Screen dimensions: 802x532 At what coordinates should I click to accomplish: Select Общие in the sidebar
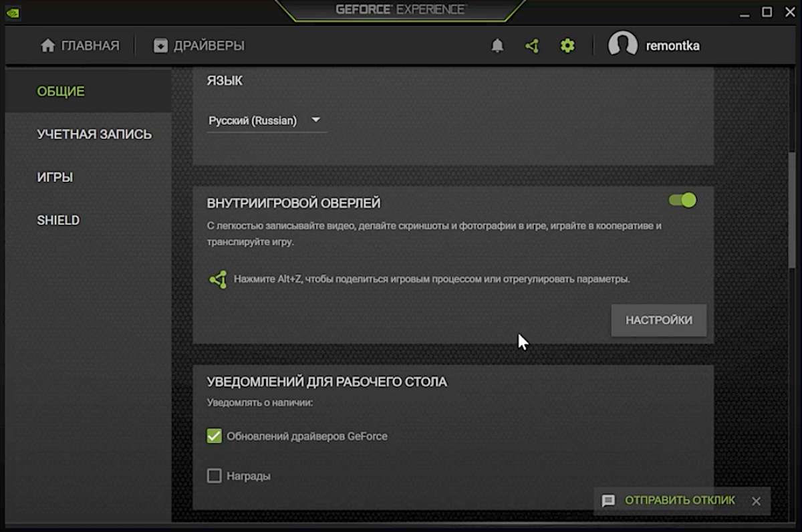(x=88, y=92)
